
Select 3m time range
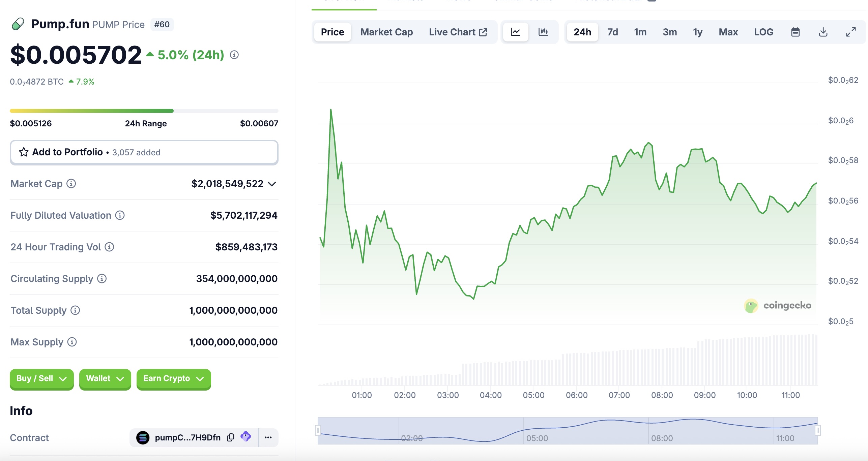pos(670,32)
